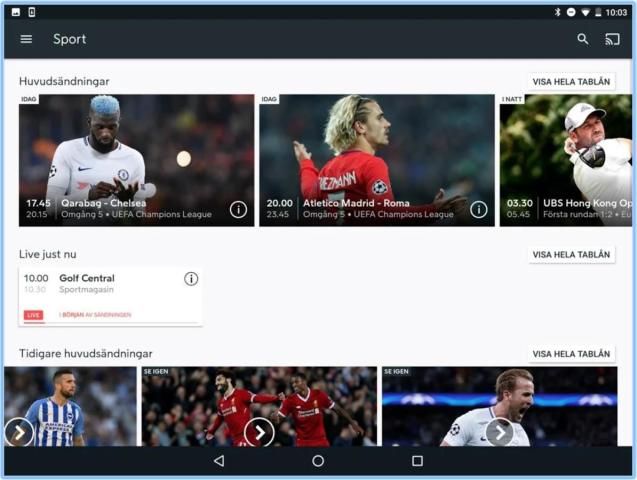The width and height of the screenshot is (637, 480).
Task: Play the first earlier broadcast clip
Action: (19, 431)
